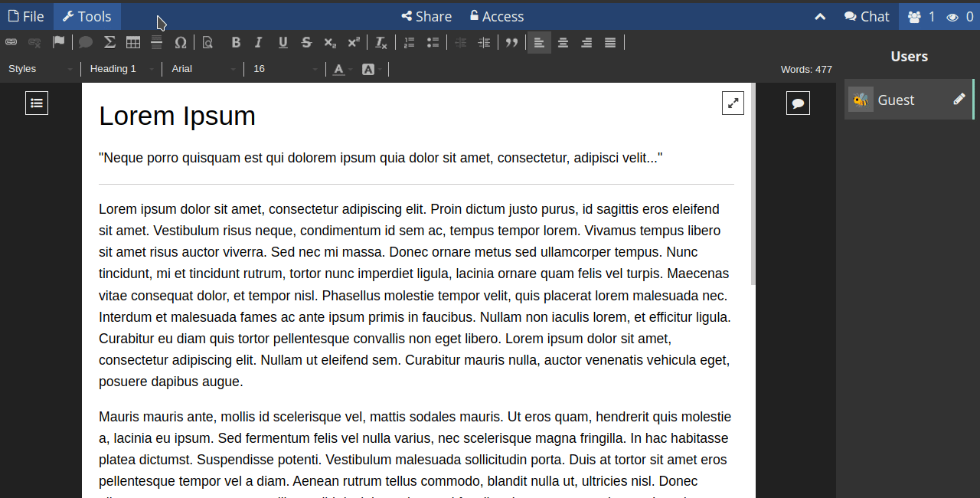Click the Share button
The width and height of the screenshot is (980, 498).
pos(426,16)
